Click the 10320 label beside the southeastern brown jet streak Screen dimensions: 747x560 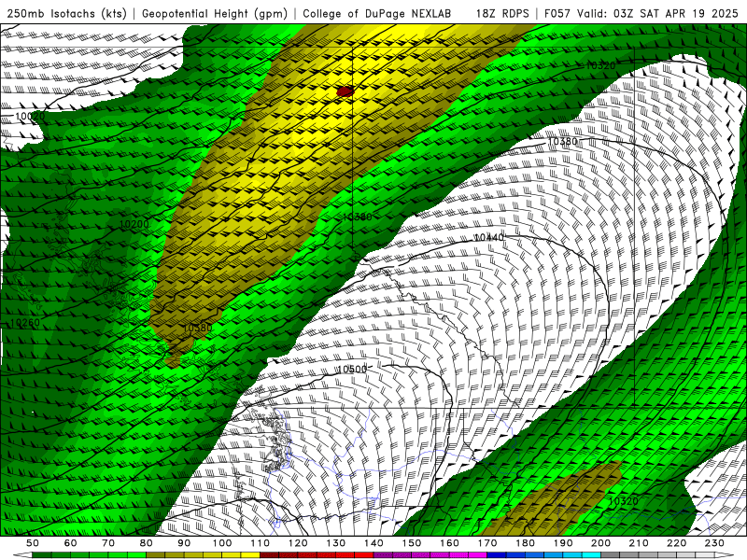click(x=623, y=501)
